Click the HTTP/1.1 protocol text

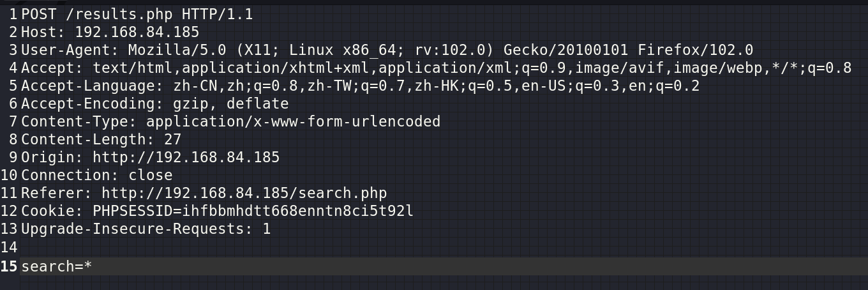point(218,14)
